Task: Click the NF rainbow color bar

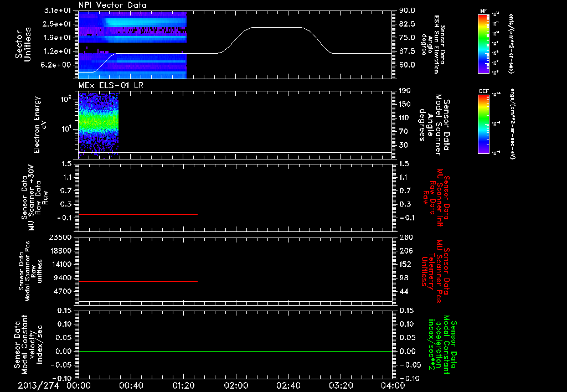Action: (483, 44)
